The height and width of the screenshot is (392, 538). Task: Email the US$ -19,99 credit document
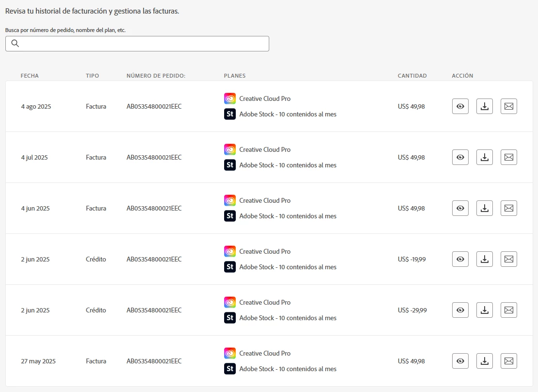click(509, 259)
